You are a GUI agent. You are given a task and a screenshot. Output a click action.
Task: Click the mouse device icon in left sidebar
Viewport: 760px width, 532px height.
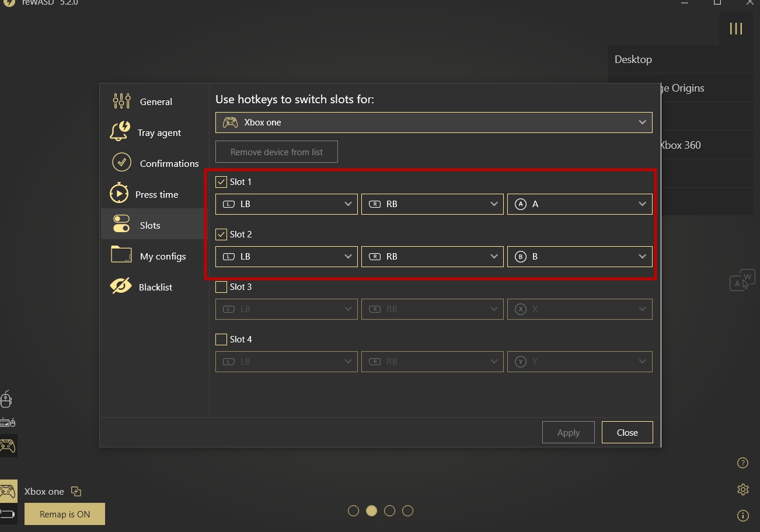pyautogui.click(x=6, y=400)
